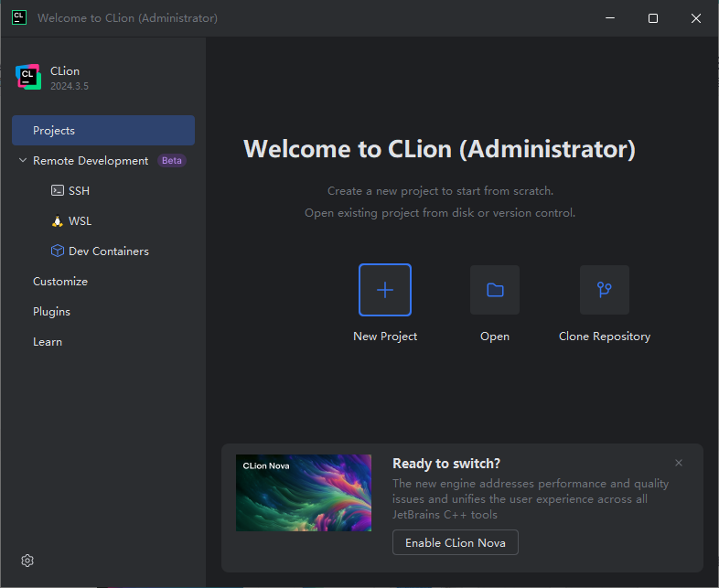The image size is (719, 588).
Task: Close the CLion welcome window
Action: (x=696, y=18)
